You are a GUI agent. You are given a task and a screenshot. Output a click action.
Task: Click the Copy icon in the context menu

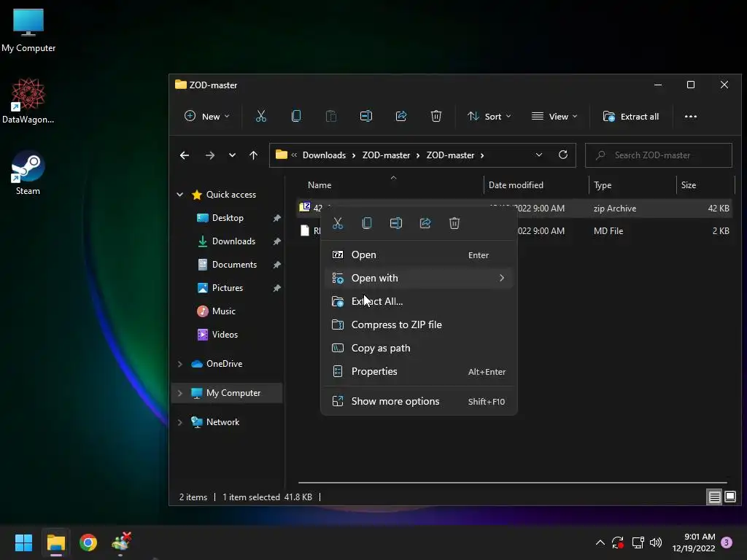click(x=367, y=223)
